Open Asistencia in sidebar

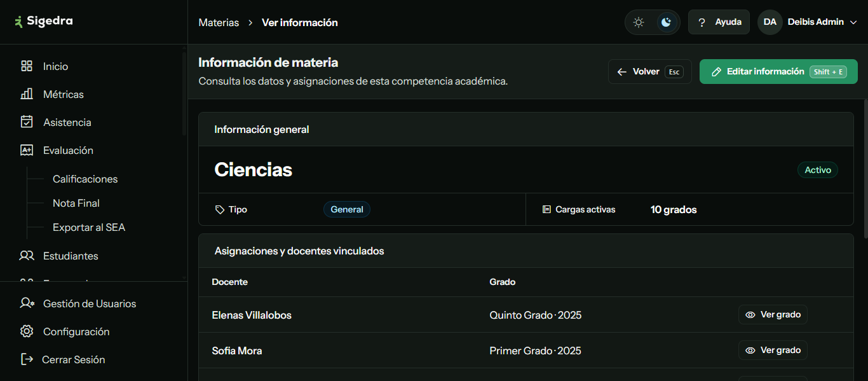(x=67, y=122)
